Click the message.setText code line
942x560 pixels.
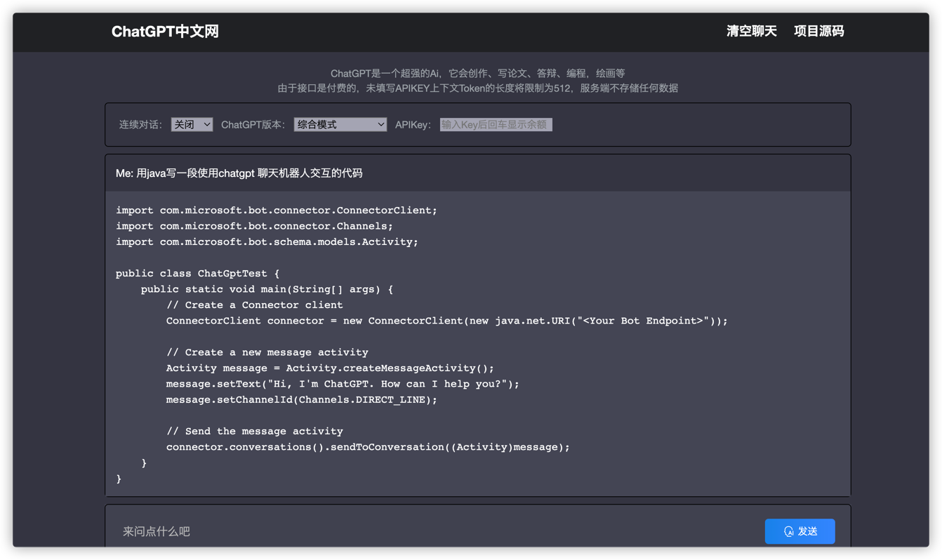[343, 384]
